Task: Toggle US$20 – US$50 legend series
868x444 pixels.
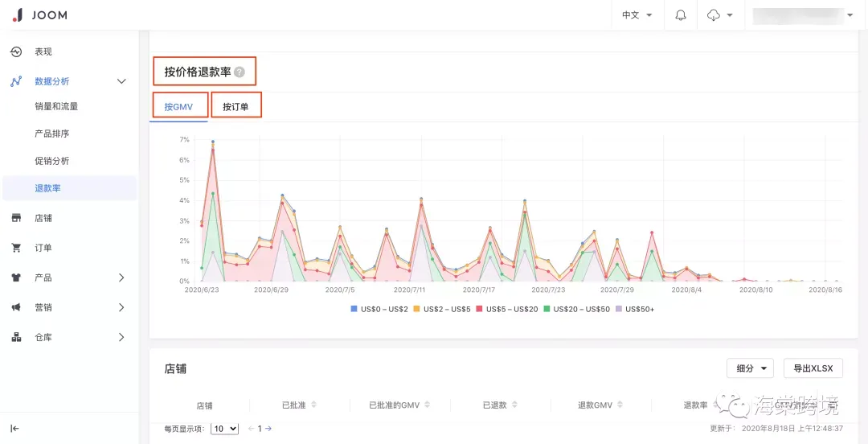Action: (x=575, y=309)
